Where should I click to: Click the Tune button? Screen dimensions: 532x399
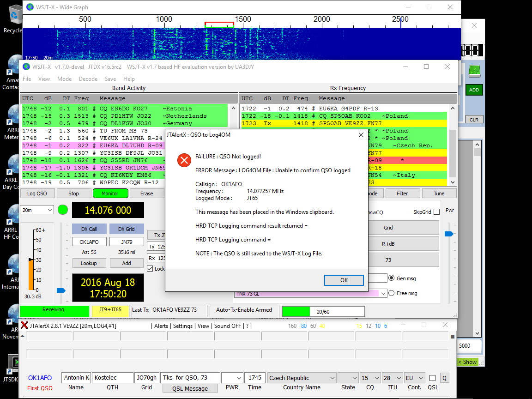(x=439, y=193)
